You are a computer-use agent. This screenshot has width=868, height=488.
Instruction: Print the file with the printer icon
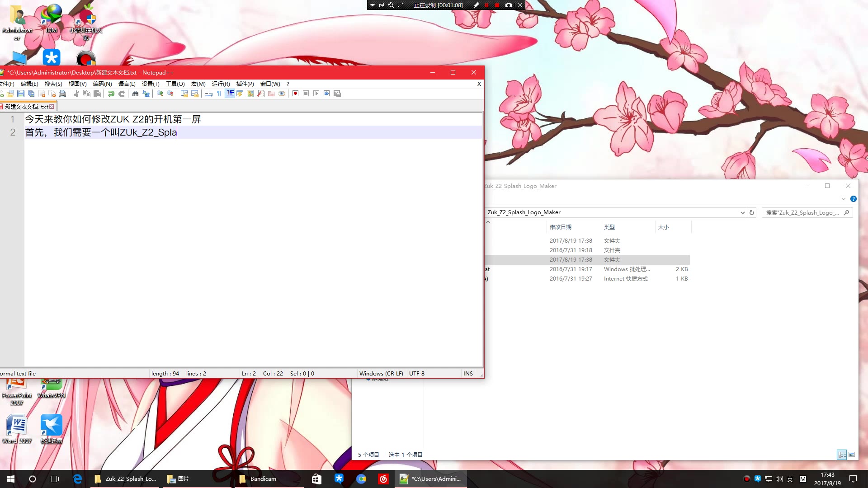coord(62,94)
